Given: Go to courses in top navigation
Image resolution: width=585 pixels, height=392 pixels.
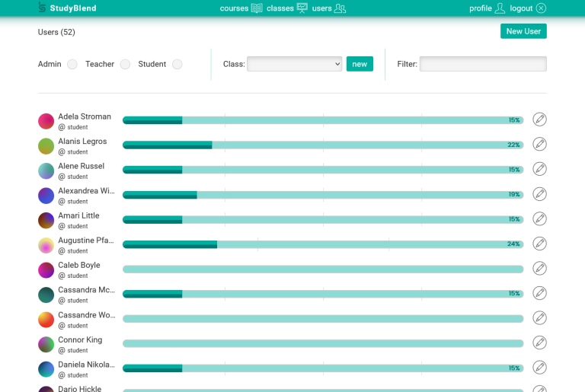Looking at the screenshot, I should [234, 8].
